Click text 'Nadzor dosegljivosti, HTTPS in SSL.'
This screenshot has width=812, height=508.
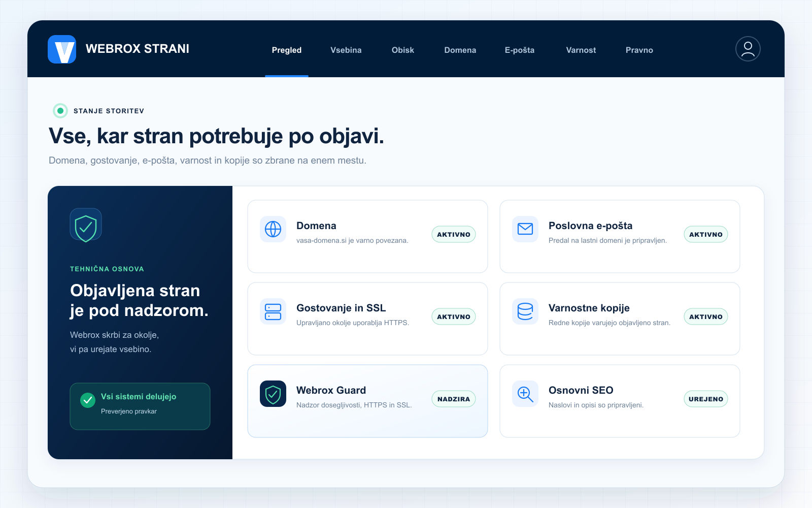coord(354,405)
